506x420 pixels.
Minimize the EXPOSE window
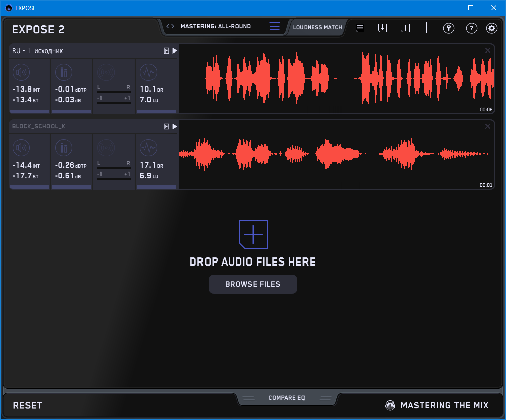[x=448, y=8]
